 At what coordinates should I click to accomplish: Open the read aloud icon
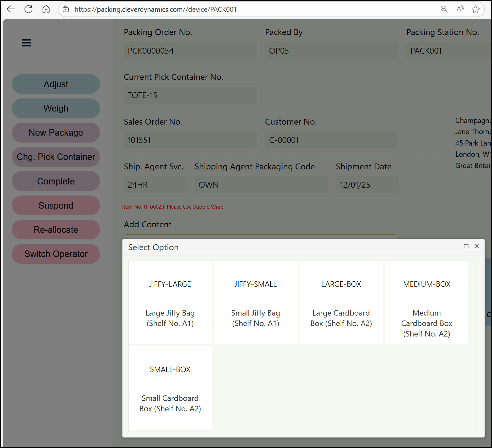pos(460,9)
